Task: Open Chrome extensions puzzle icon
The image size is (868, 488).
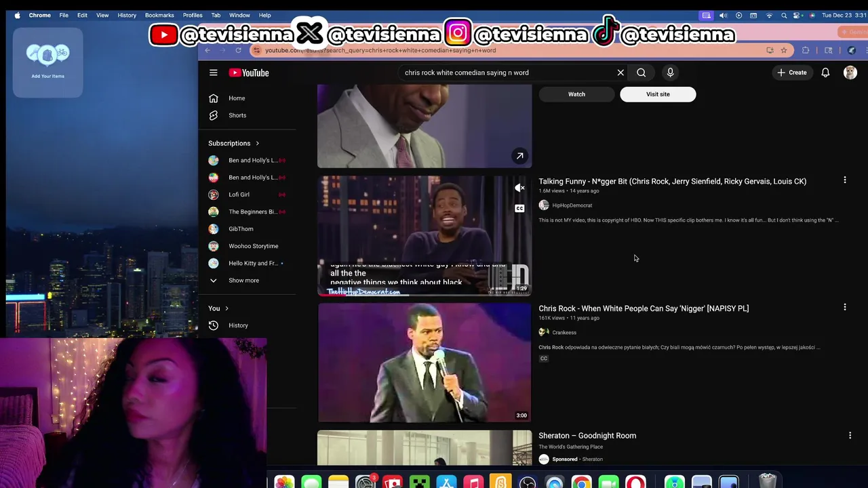Action: 806,50
